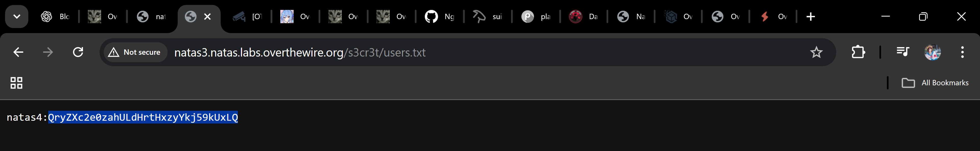The width and height of the screenshot is (980, 151).
Task: Open the Extensions puzzle icon
Action: (x=858, y=52)
